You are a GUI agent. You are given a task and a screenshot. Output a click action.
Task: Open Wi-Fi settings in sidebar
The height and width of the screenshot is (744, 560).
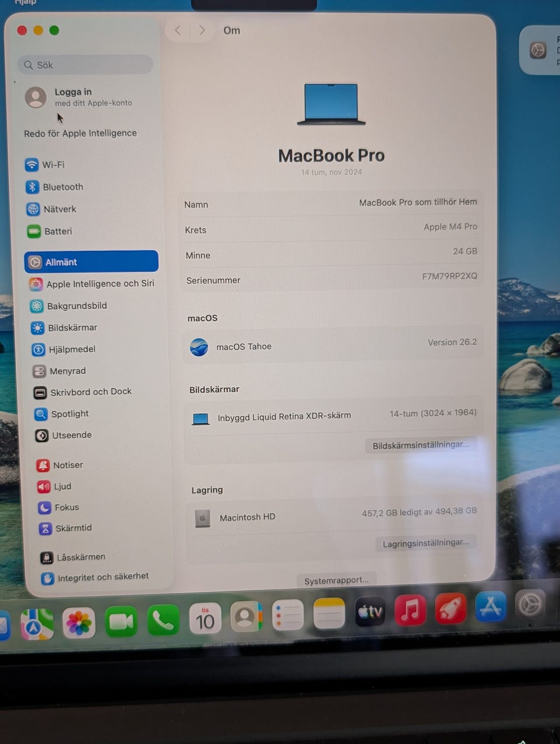pyautogui.click(x=45, y=165)
